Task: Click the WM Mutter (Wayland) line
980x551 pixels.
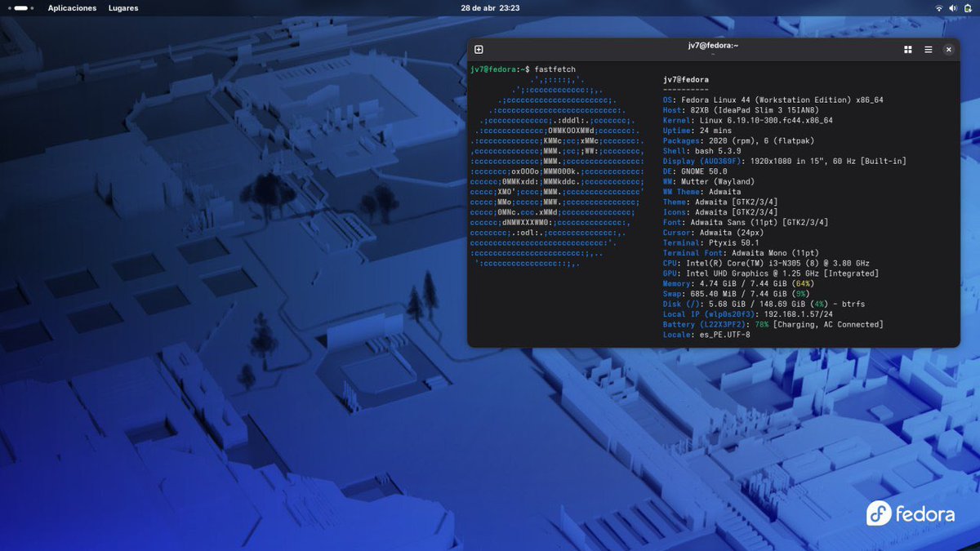Action: [x=709, y=182]
